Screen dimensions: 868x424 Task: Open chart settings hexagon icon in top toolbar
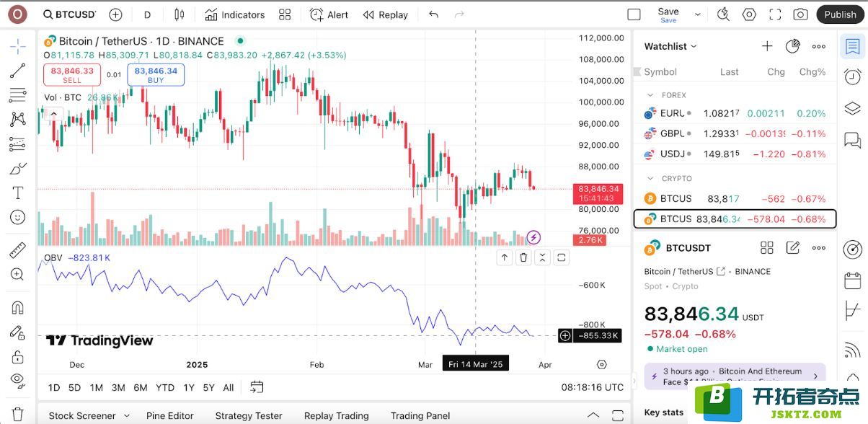[x=750, y=14]
